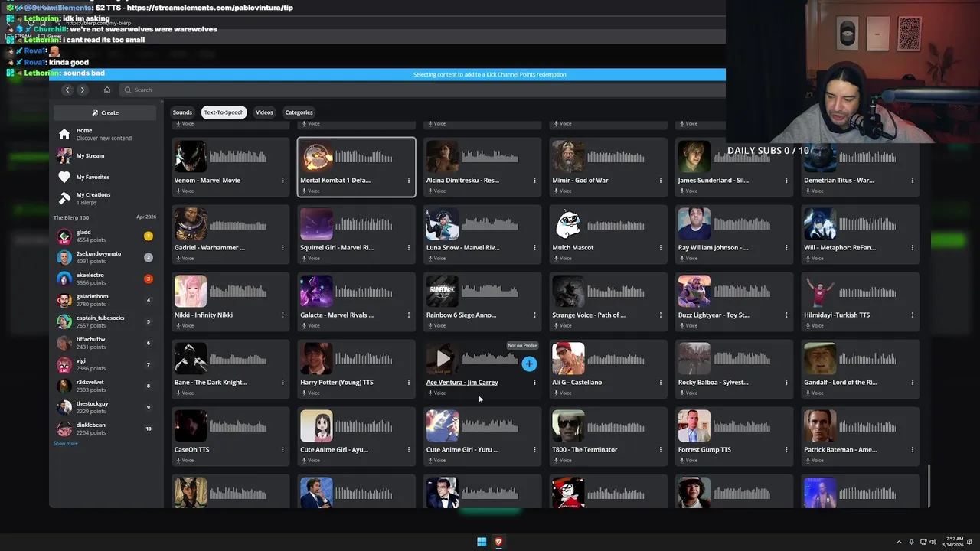The image size is (980, 551).
Task: Open gladd's leaderboard entry
Action: point(104,236)
